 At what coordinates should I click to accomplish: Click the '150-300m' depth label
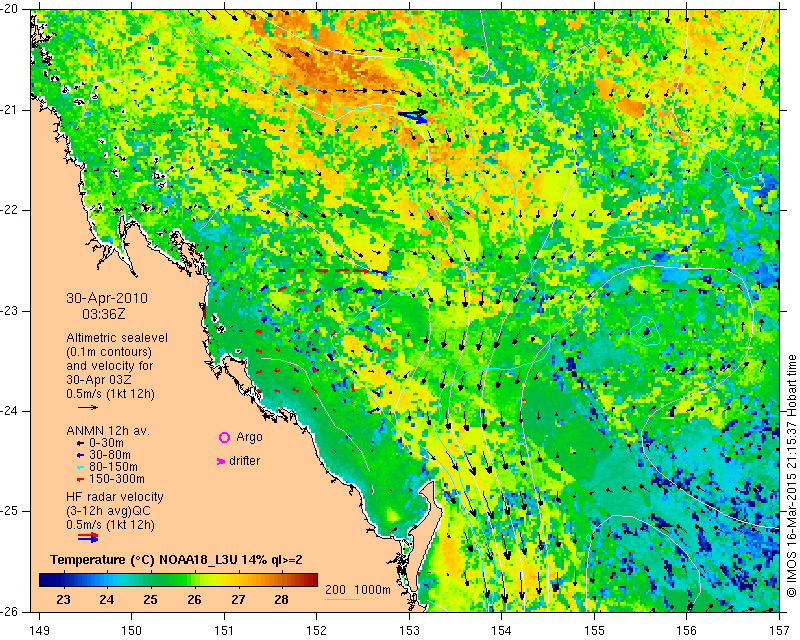[117, 479]
